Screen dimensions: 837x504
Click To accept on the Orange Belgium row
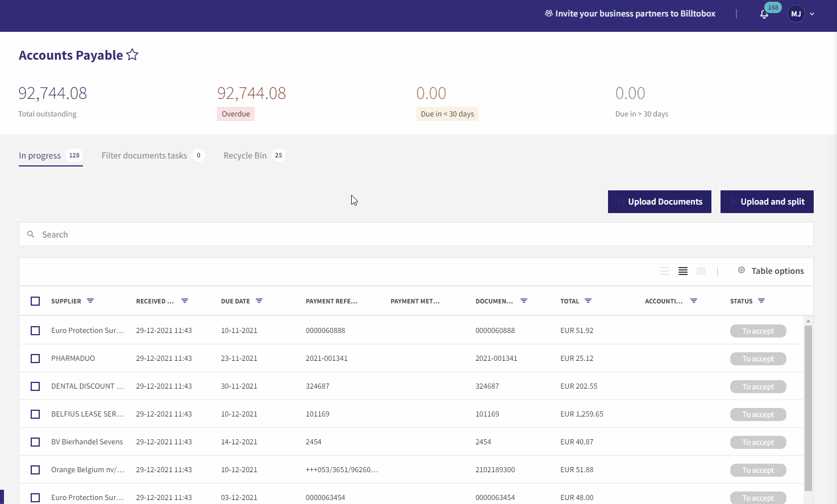758,470
